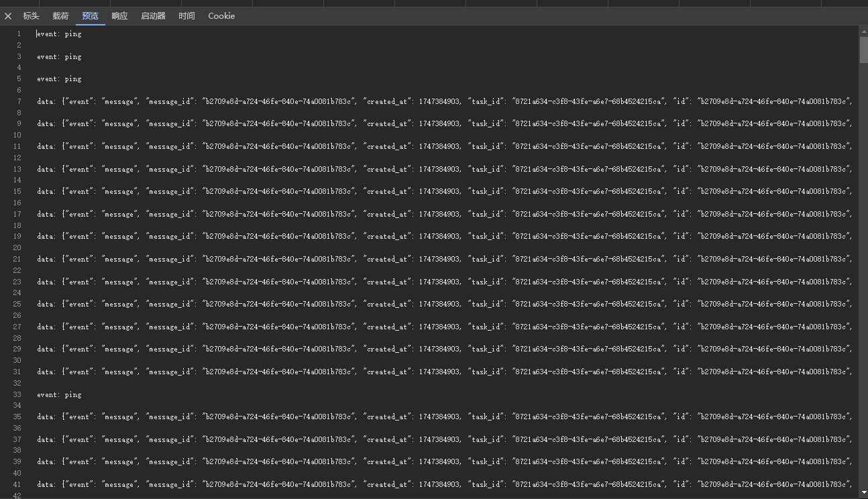Click line number 34 in the gutter
The height and width of the screenshot is (499, 868).
tap(17, 406)
